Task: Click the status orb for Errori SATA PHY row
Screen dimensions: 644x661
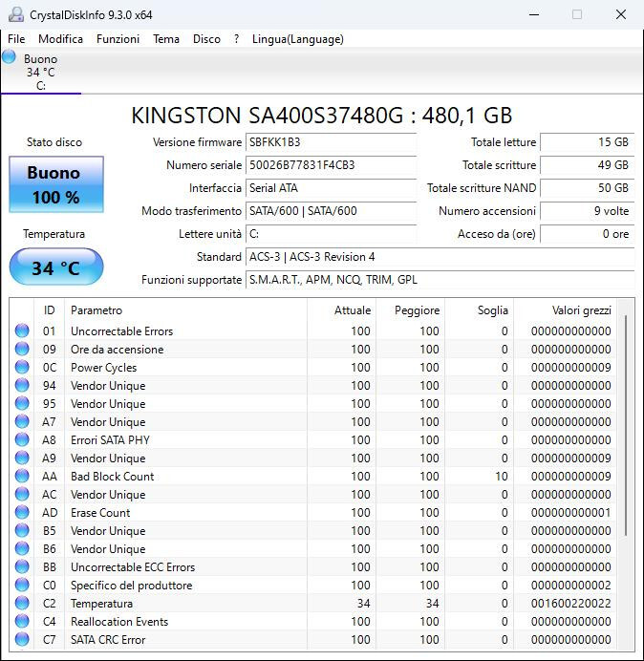Action: [22, 439]
